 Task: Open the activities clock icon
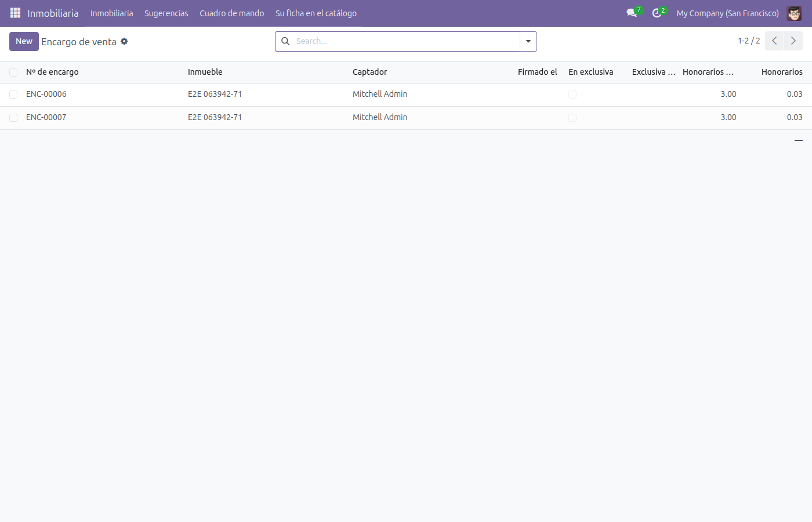657,13
